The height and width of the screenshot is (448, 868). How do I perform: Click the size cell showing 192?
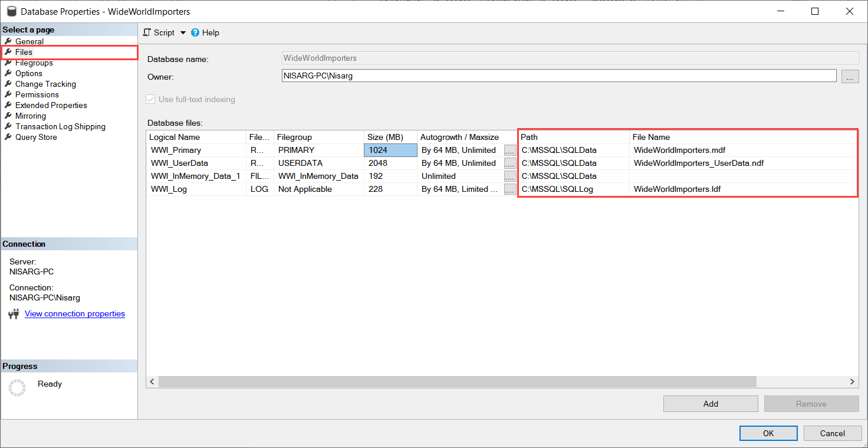[x=391, y=176]
